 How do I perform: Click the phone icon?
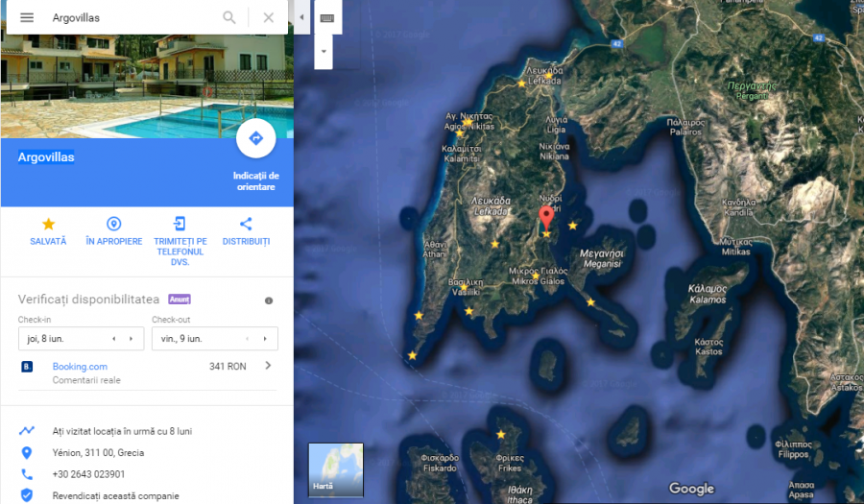[x=27, y=474]
